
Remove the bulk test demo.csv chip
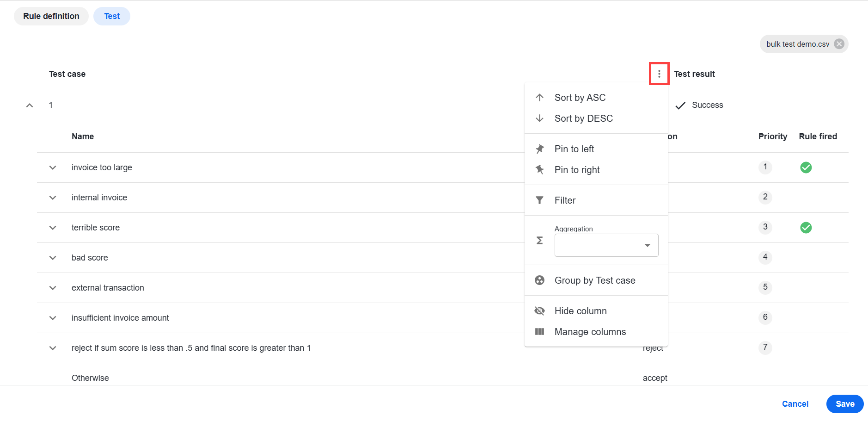pos(839,44)
